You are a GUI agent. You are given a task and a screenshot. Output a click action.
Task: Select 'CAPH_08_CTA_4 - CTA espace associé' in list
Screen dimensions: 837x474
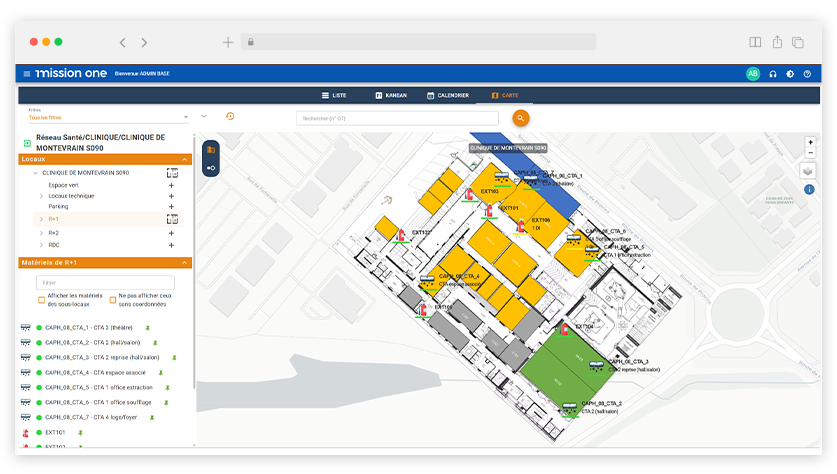[x=95, y=373]
